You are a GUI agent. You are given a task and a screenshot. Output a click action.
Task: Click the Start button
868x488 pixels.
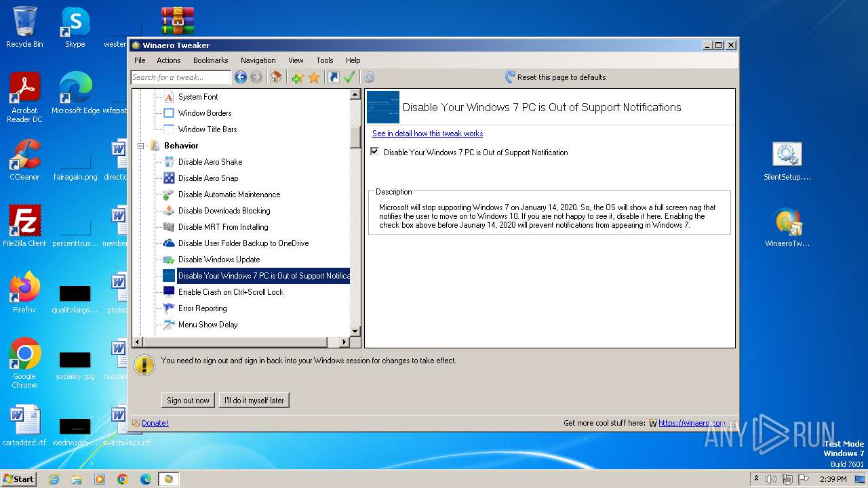[18, 479]
